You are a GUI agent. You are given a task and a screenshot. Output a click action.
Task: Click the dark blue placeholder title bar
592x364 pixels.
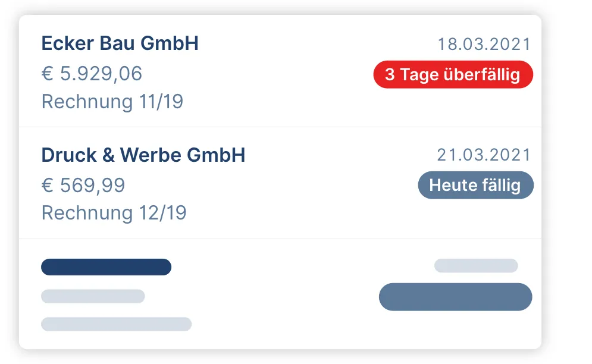pos(106,267)
